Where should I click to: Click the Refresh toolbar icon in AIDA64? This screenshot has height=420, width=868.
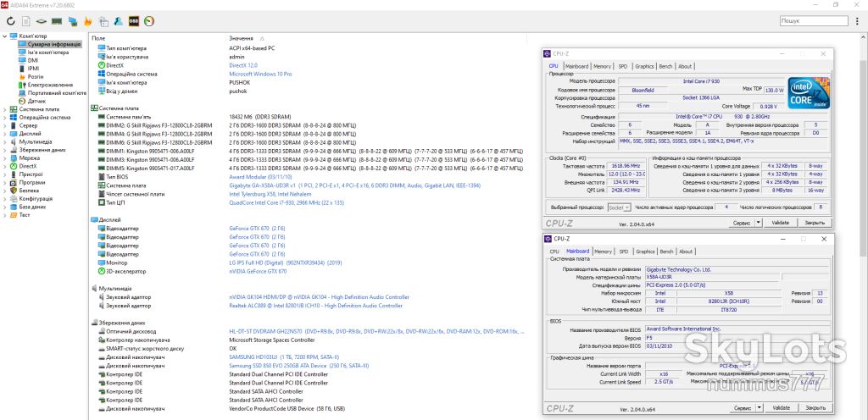click(x=10, y=21)
